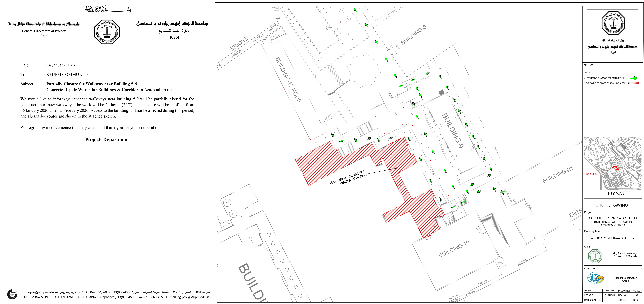Click the KFUPM octagonal logo in the letter header
Screen dimensions: 644x304
pyautogui.click(x=107, y=32)
